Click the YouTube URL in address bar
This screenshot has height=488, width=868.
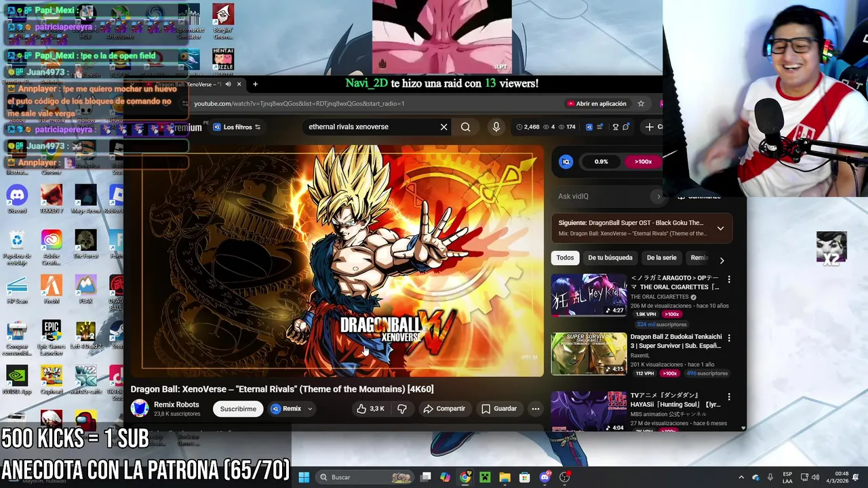click(x=299, y=104)
